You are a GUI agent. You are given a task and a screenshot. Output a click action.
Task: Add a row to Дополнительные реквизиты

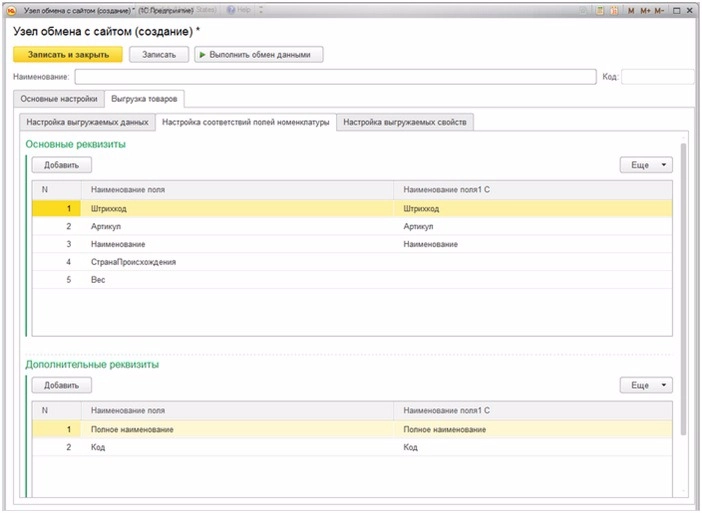click(61, 385)
